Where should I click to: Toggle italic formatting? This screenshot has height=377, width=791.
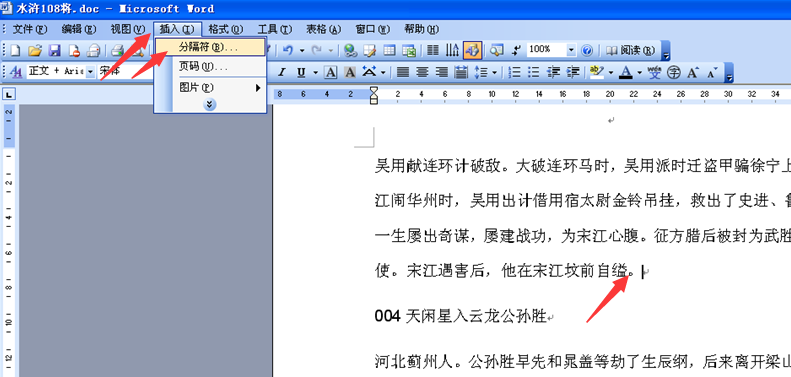(282, 72)
